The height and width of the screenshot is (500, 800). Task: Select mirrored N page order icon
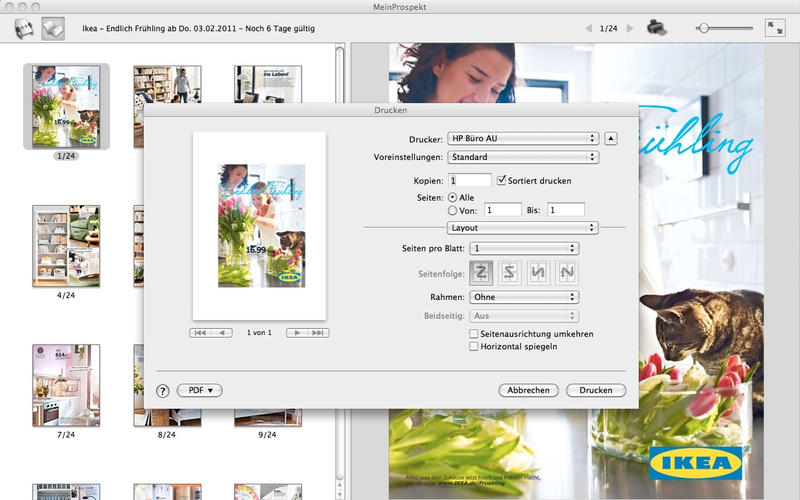[x=538, y=272]
